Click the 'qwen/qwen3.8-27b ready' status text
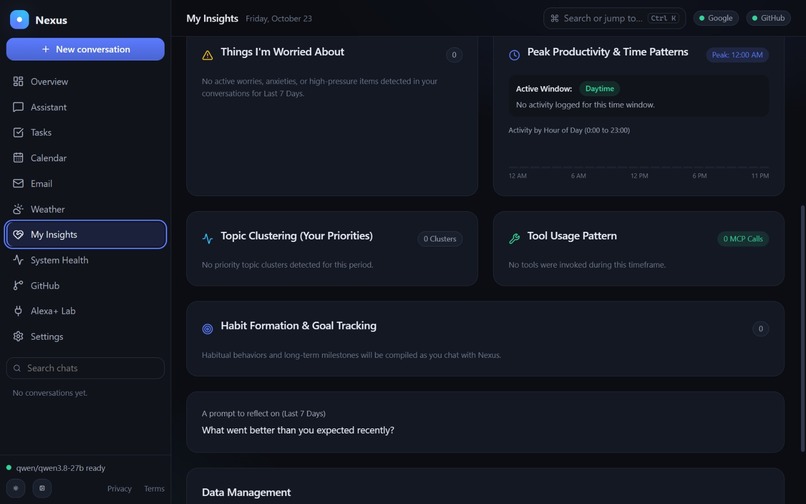 pyautogui.click(x=61, y=468)
